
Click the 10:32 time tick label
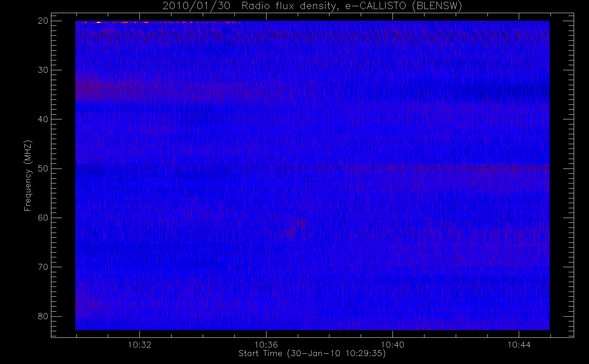pyautogui.click(x=139, y=345)
